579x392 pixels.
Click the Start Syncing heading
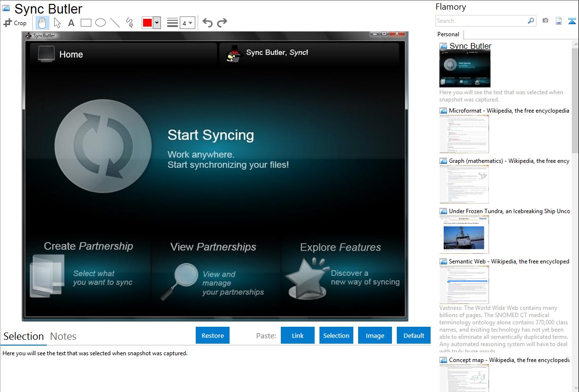[x=210, y=135]
